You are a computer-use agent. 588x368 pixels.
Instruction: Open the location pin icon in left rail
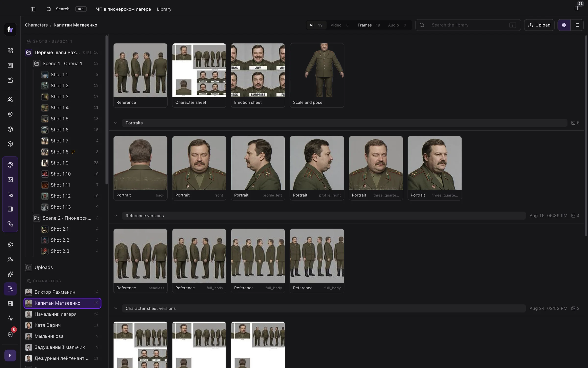click(x=10, y=115)
